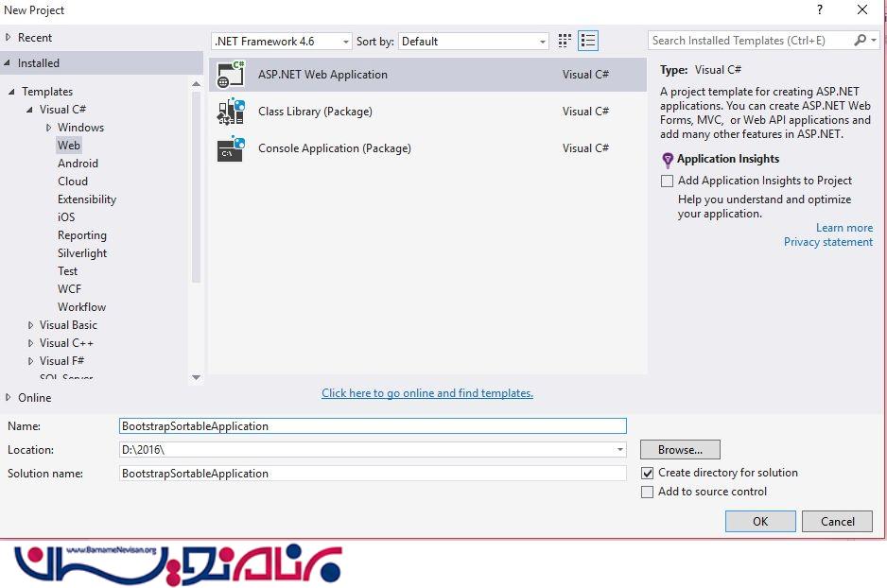
Task: Select Class Library (Package) template name
Action: [315, 112]
